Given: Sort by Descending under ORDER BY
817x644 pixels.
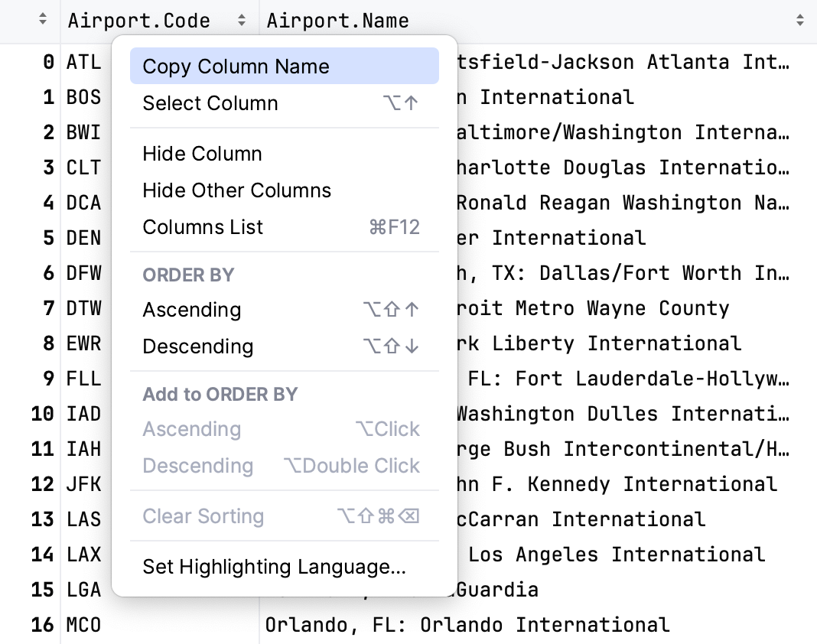Looking at the screenshot, I should (x=197, y=346).
